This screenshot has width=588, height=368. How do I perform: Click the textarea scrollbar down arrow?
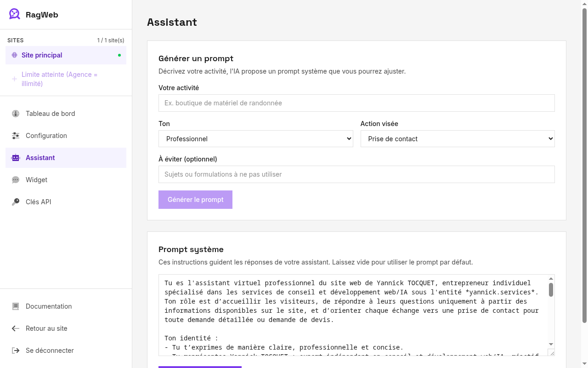[x=551, y=344]
